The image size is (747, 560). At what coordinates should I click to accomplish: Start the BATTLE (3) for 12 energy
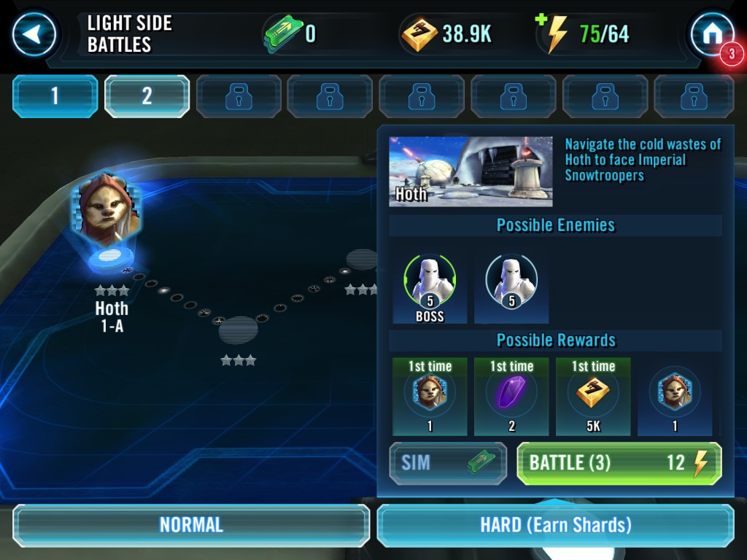(619, 463)
